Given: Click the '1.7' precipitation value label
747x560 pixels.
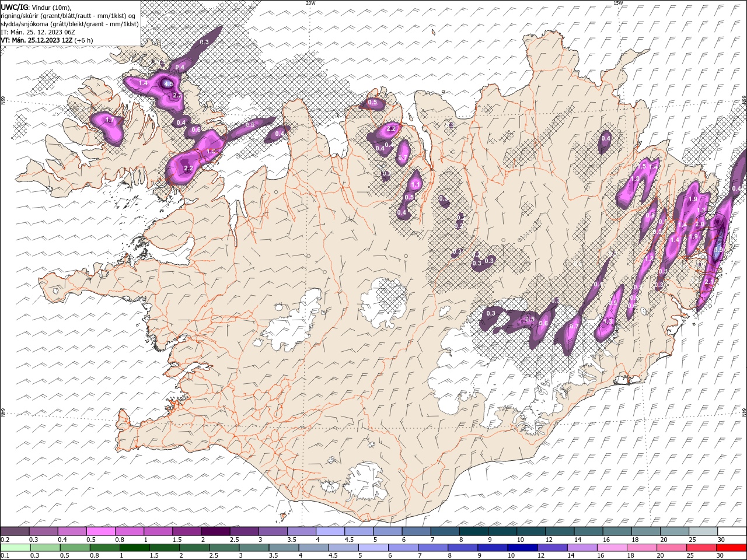Looking at the screenshot, I should coord(109,120).
